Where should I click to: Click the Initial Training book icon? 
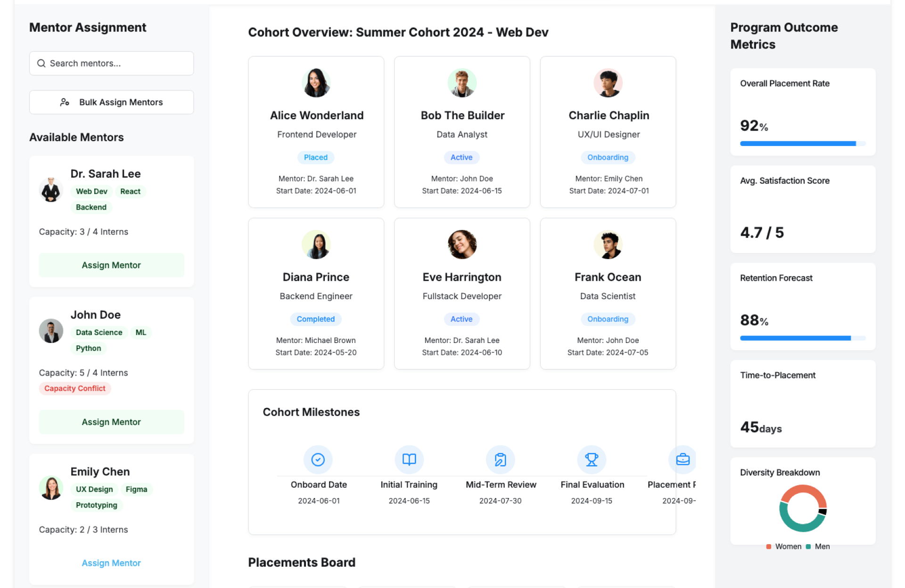[409, 459]
